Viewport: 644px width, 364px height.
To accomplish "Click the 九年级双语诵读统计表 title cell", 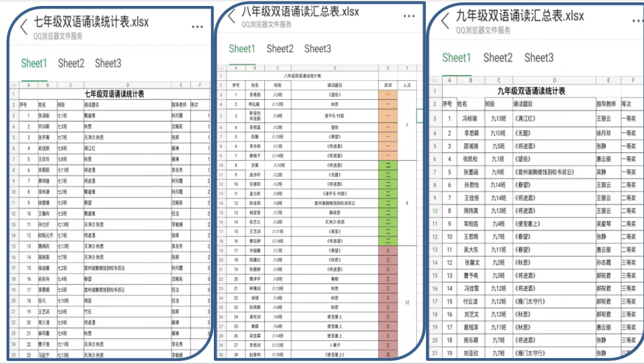I will coord(531,91).
